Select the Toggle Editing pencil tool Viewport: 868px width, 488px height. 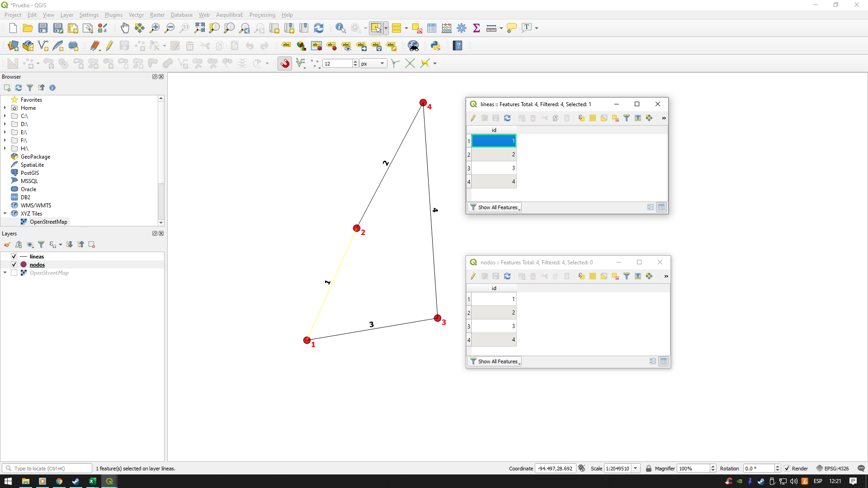[x=109, y=46]
